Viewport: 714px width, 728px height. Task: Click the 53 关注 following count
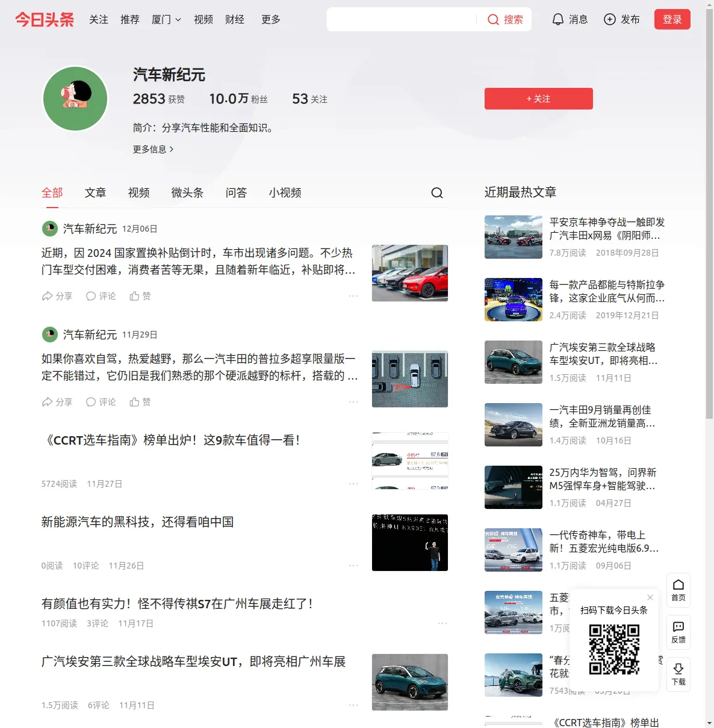coord(310,99)
